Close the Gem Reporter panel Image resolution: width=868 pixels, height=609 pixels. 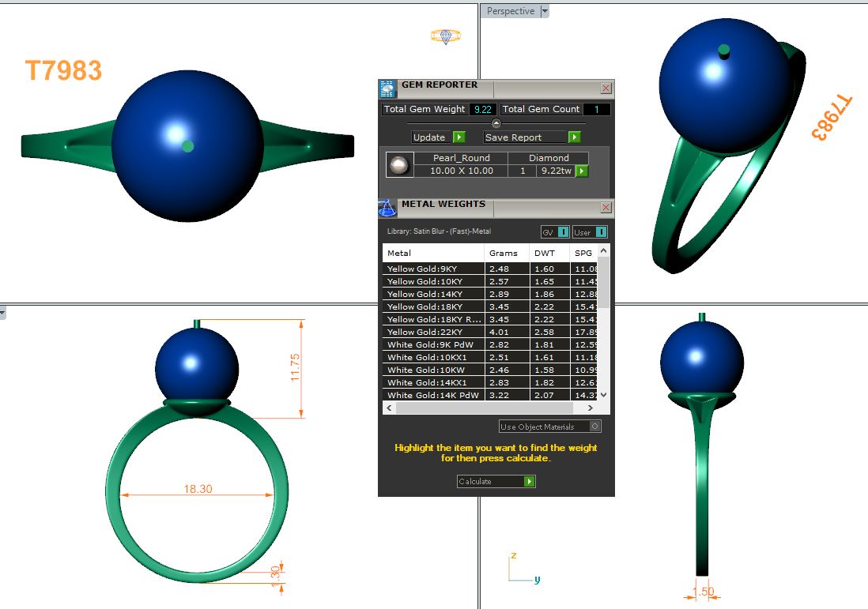[x=606, y=88]
